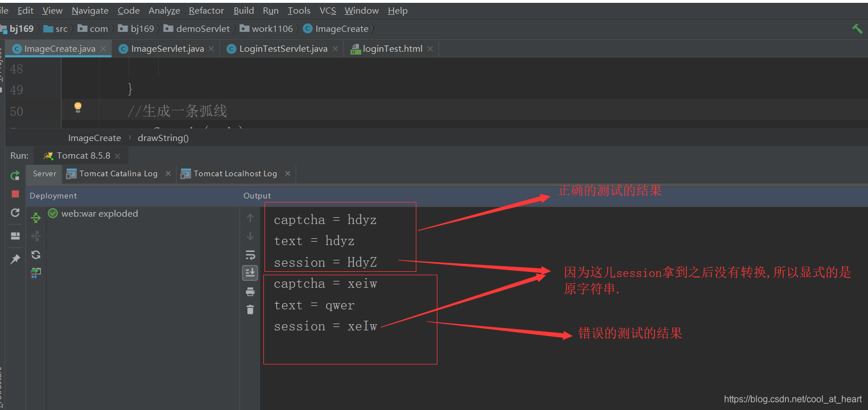Toggle soft-wrap in the Output console
868x410 pixels.
point(250,255)
